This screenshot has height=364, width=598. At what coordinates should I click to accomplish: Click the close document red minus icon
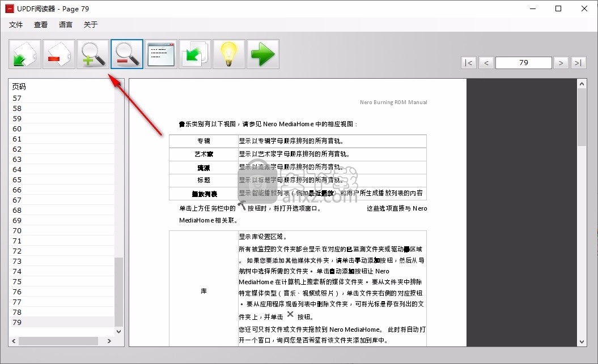pyautogui.click(x=59, y=54)
